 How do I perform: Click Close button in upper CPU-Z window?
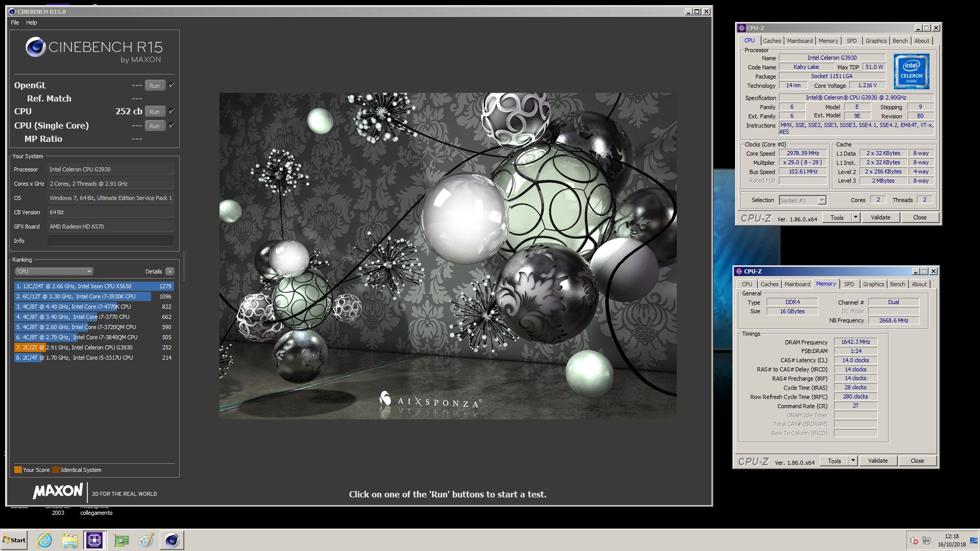[x=920, y=217]
